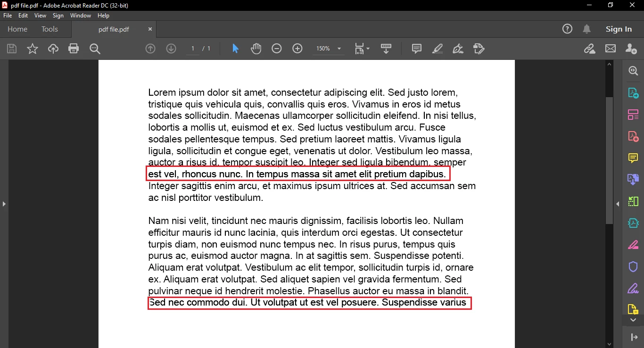This screenshot has width=644, height=348.
Task: Open the Help menu
Action: point(103,16)
